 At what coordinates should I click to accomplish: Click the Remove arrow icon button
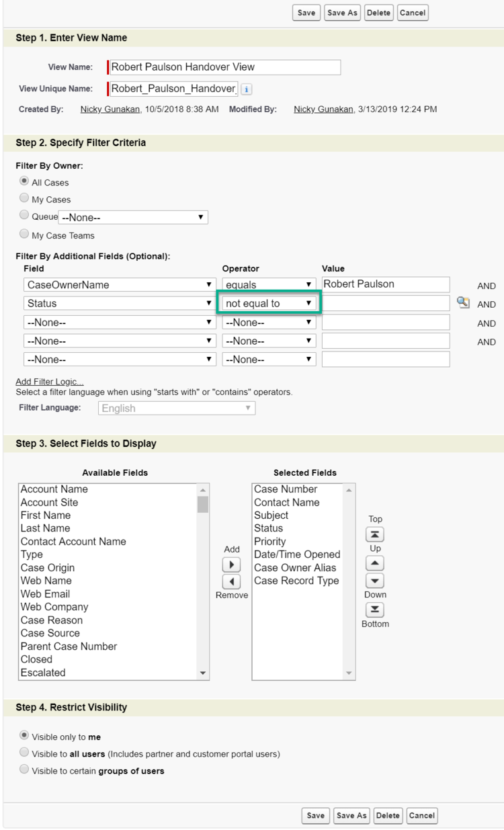point(231,581)
